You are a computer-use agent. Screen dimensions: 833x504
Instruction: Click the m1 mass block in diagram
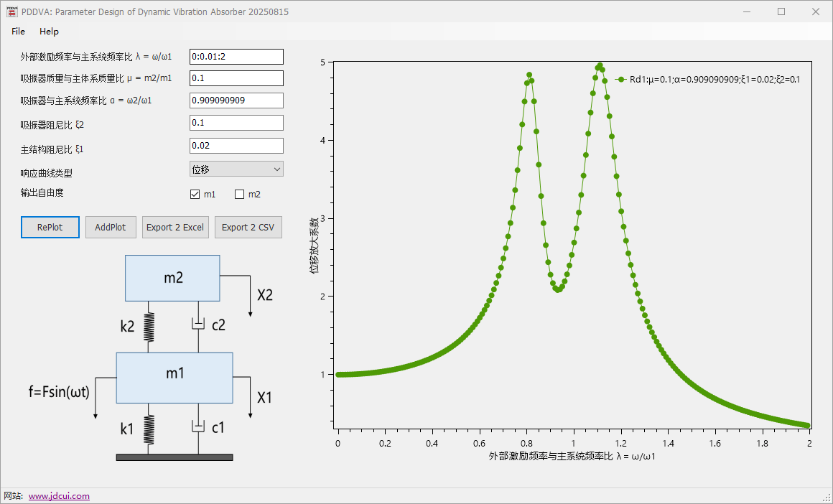[174, 377]
